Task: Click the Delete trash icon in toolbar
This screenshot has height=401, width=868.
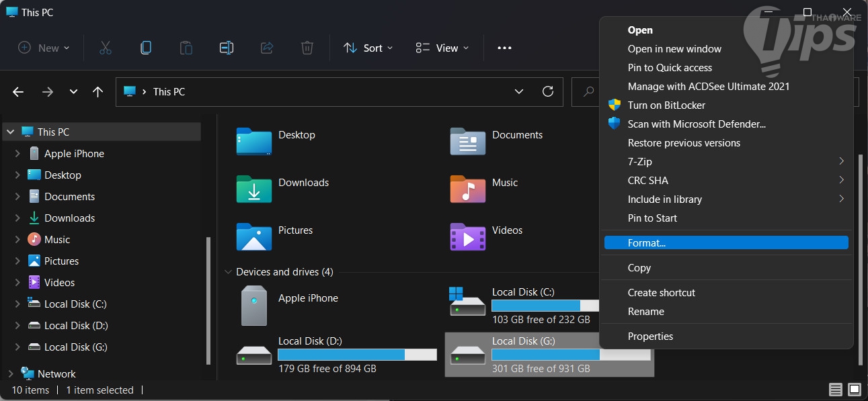Action: 307,48
